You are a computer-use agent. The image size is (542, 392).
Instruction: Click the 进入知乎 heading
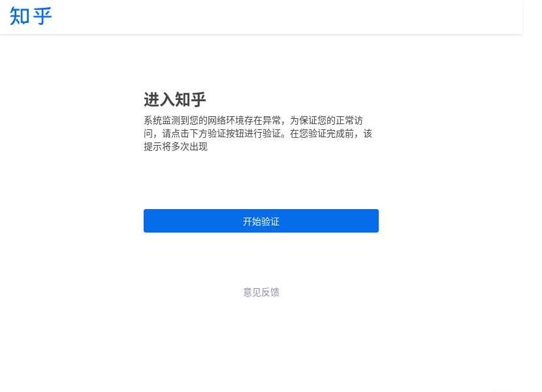click(175, 100)
